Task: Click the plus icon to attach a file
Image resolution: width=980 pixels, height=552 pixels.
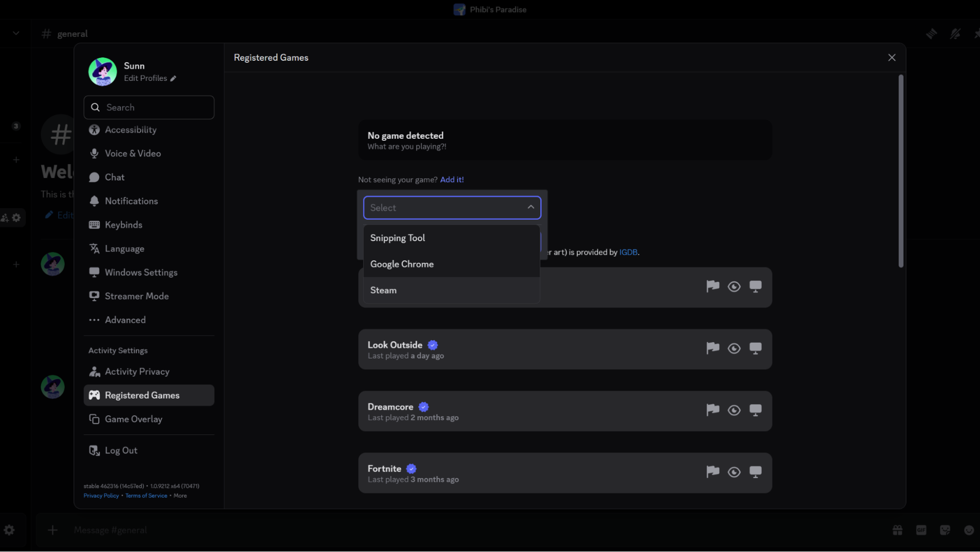Action: click(52, 530)
